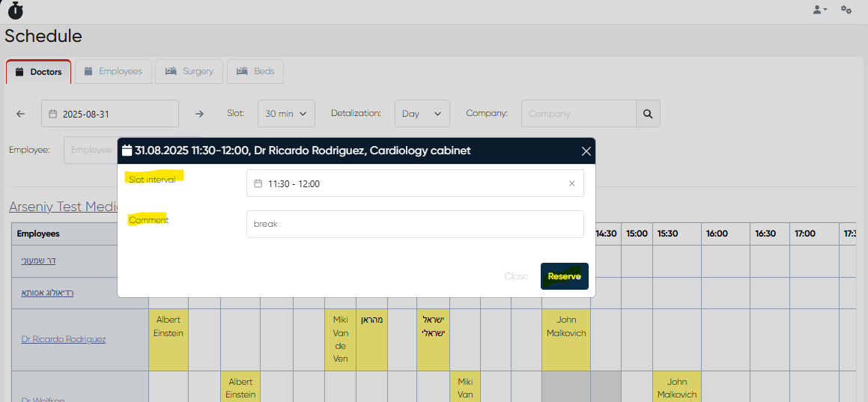Click the Comment input field
The image size is (868, 402).
pyautogui.click(x=415, y=224)
